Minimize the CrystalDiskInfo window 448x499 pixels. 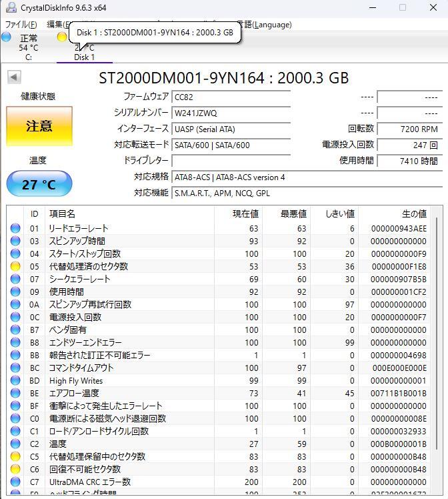[x=373, y=7]
